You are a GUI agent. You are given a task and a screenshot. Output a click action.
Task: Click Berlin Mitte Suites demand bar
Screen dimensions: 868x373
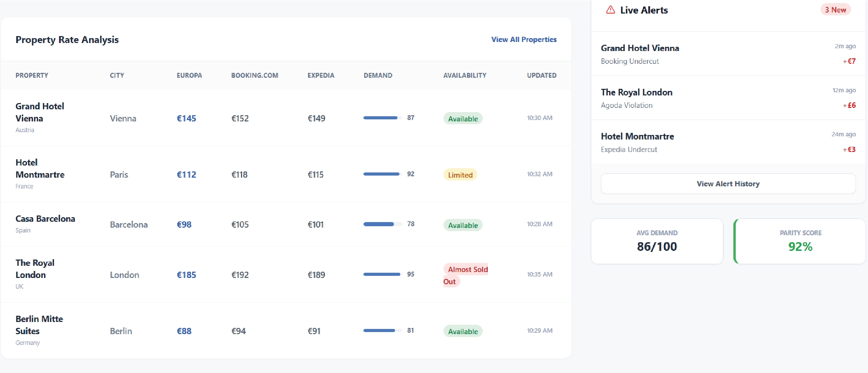(382, 331)
